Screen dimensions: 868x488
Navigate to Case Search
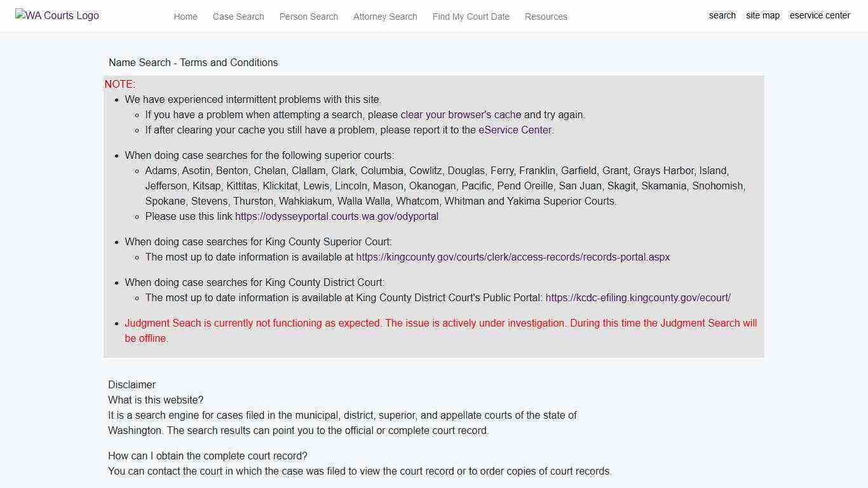tap(238, 17)
